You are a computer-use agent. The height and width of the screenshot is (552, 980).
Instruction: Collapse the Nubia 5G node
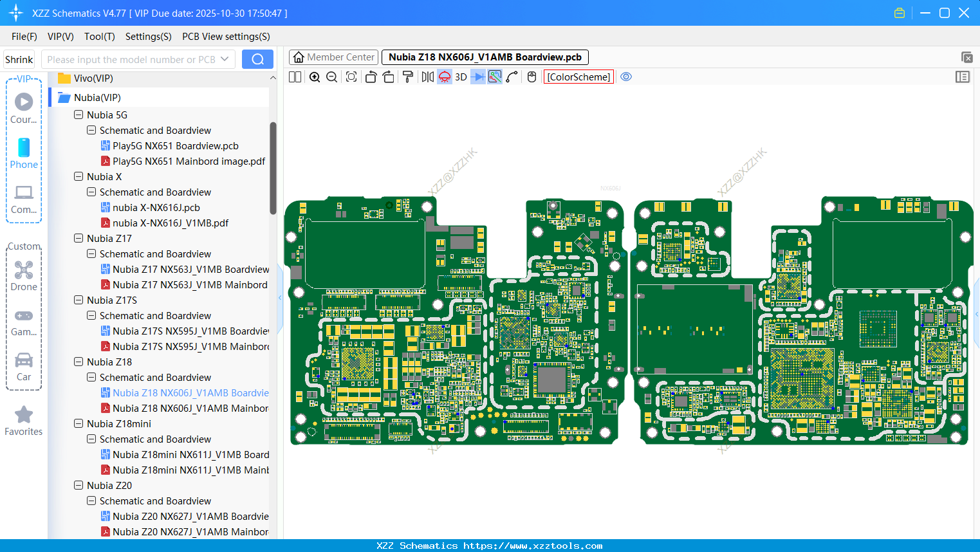pos(79,115)
